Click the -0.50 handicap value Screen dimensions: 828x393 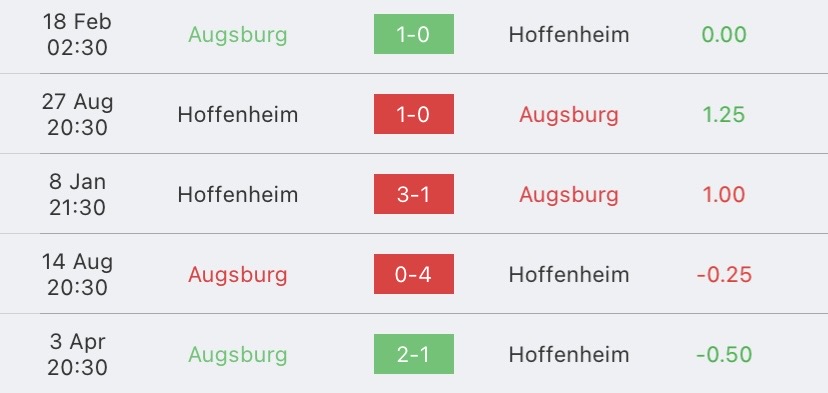tap(724, 354)
